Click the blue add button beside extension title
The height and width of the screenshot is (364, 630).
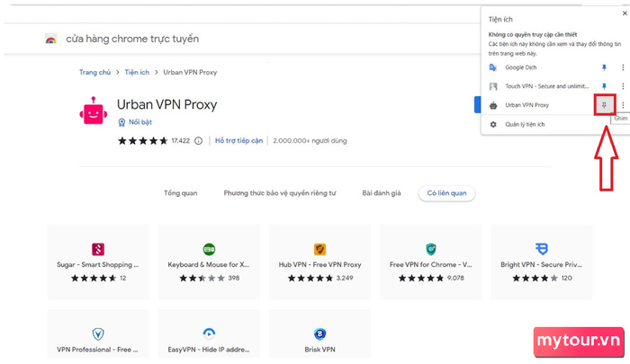click(477, 105)
